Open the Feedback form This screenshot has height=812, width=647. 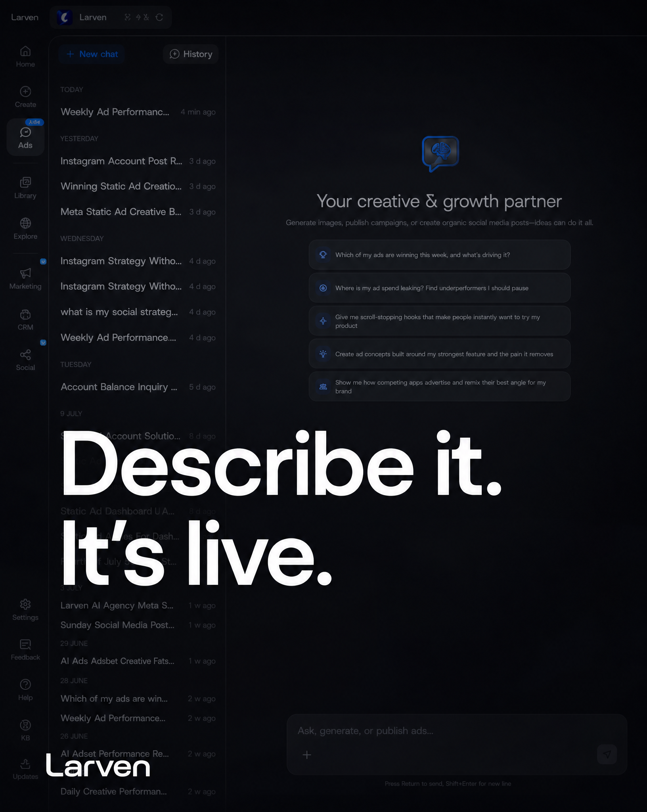[x=25, y=650]
